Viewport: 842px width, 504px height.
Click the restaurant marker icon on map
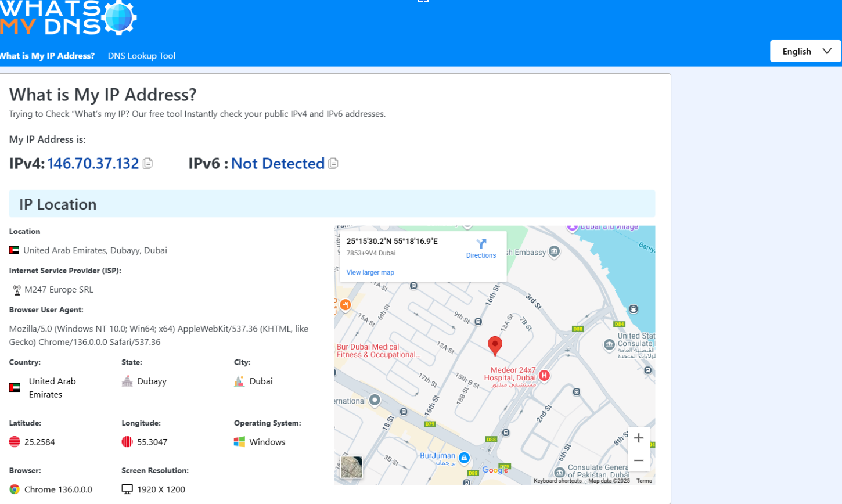point(345,305)
